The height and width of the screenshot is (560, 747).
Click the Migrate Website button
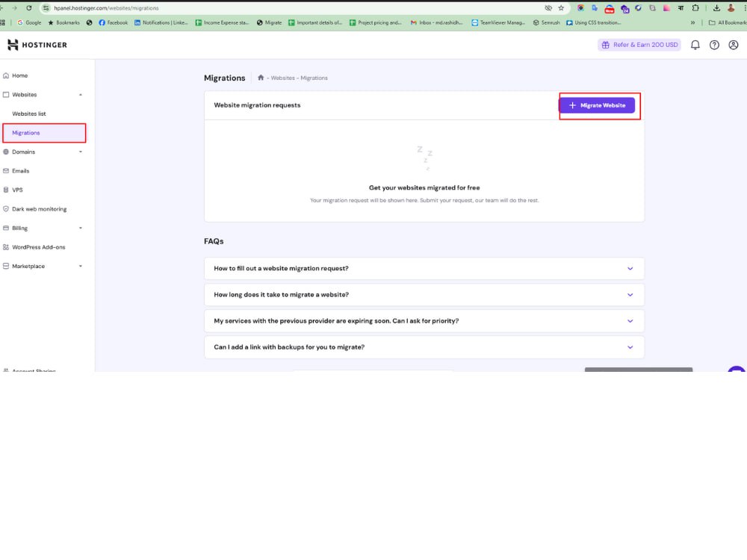click(x=597, y=105)
